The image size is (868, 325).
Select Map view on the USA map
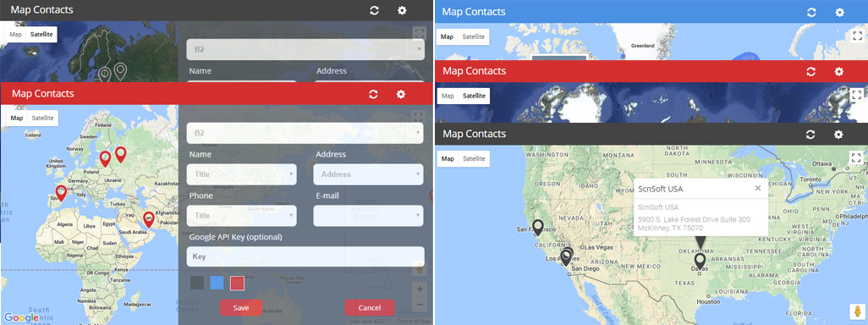[448, 159]
